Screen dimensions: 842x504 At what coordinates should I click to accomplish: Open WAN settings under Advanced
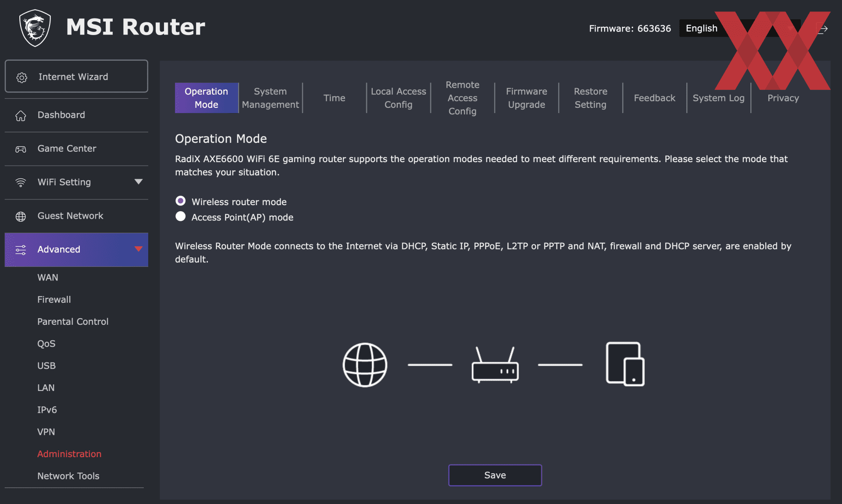(48, 277)
